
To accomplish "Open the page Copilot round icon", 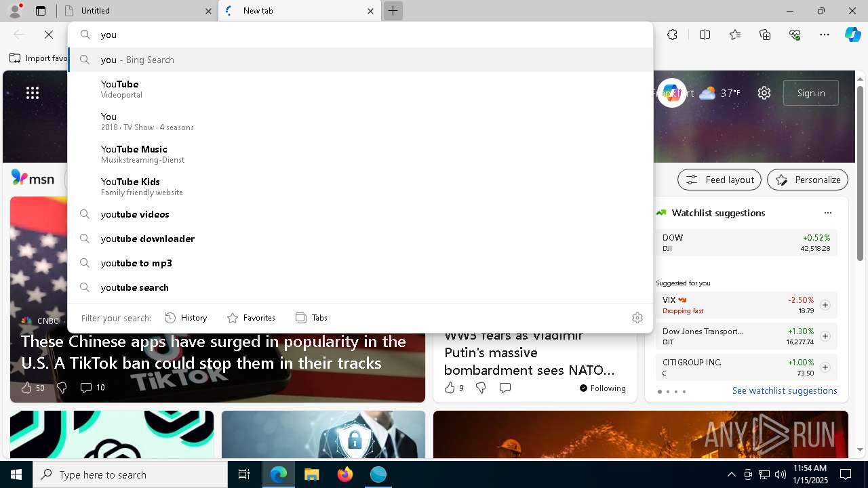I will (671, 93).
